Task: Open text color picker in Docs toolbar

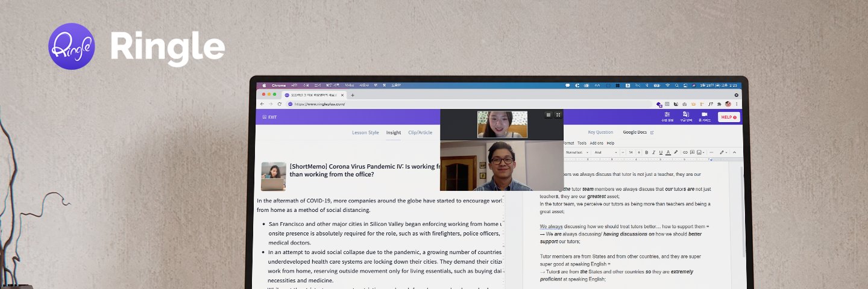Action: 668,152
